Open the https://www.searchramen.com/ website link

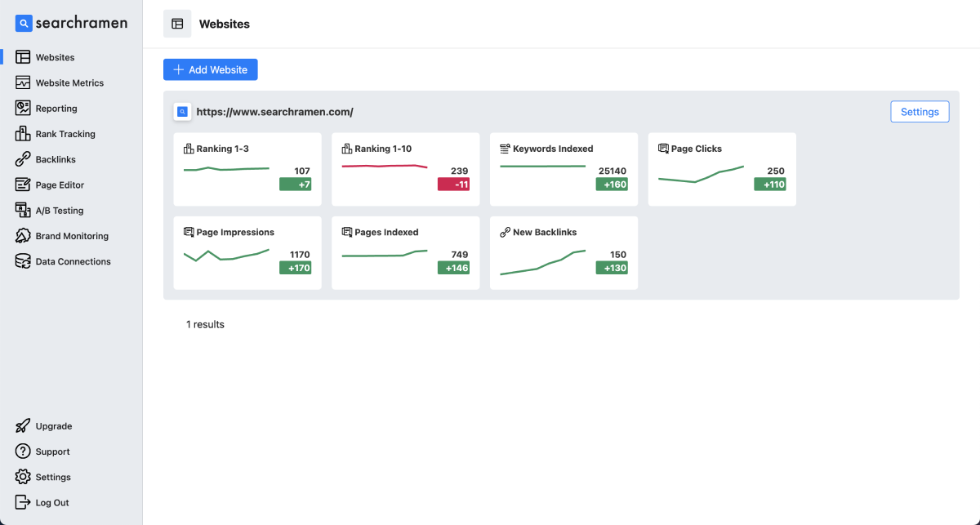(x=274, y=112)
